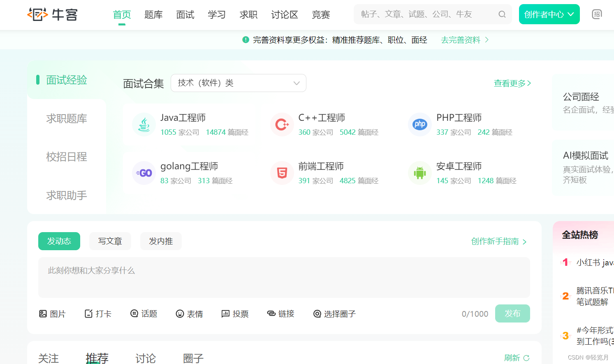
Task: Click the Android engineer icon
Action: point(420,173)
